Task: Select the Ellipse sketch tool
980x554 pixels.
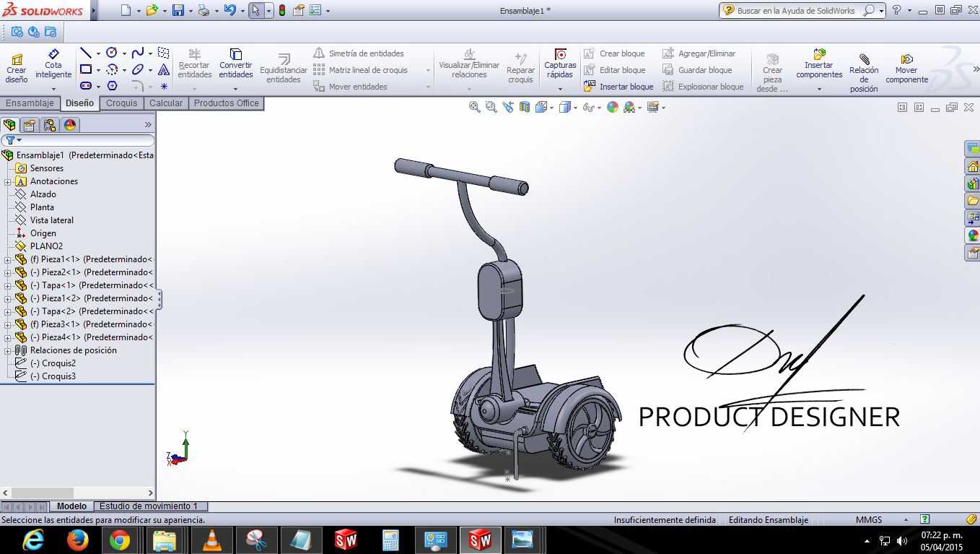Action: click(138, 69)
